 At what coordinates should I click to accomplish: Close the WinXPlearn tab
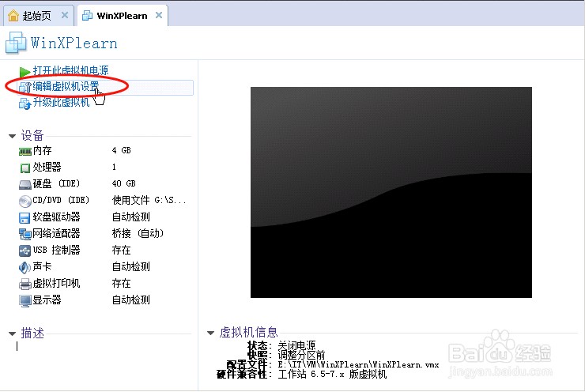[159, 15]
